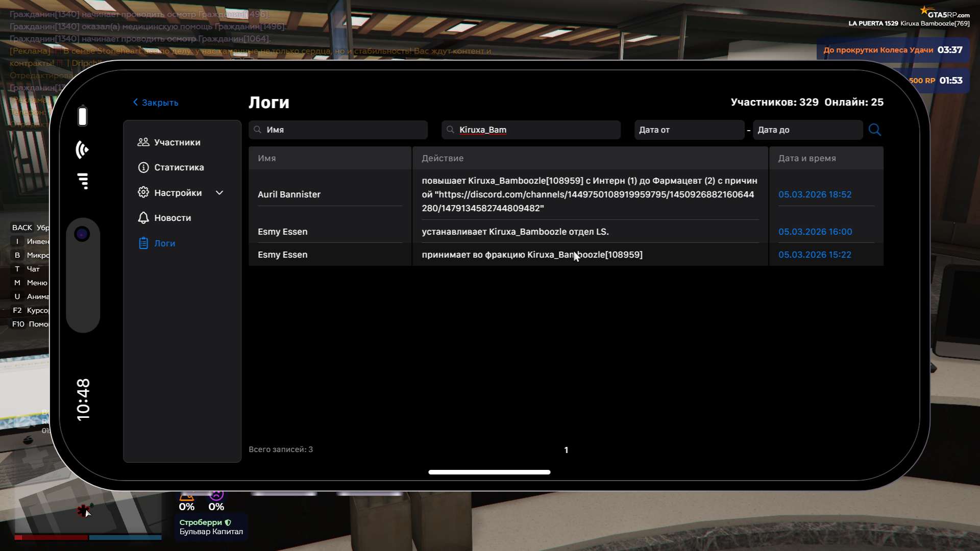
Task: Click the phone battery icon
Action: [82, 116]
